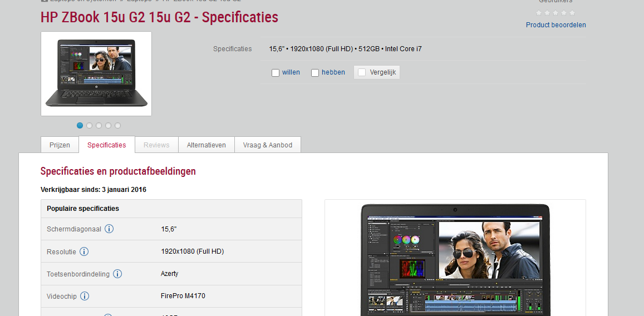Open info icon next to Videochip
The width and height of the screenshot is (644, 316).
click(x=85, y=296)
